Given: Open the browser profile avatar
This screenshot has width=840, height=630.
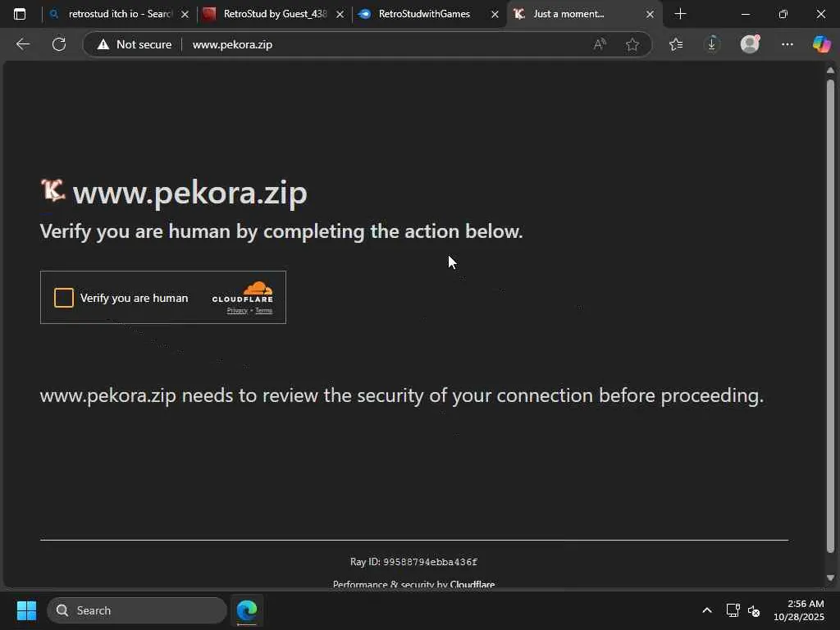Looking at the screenshot, I should point(750,44).
